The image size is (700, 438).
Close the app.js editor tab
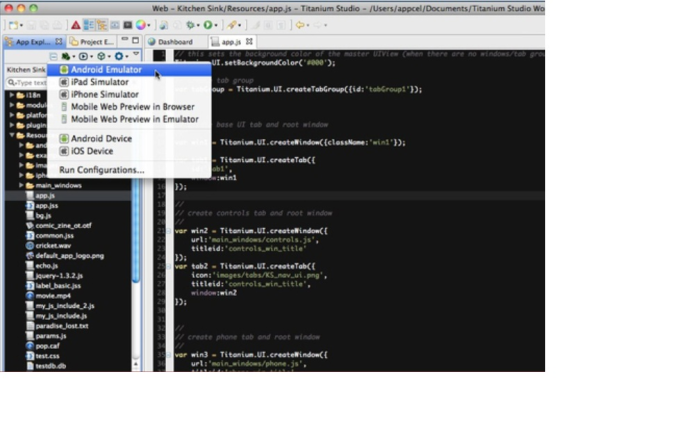[249, 42]
